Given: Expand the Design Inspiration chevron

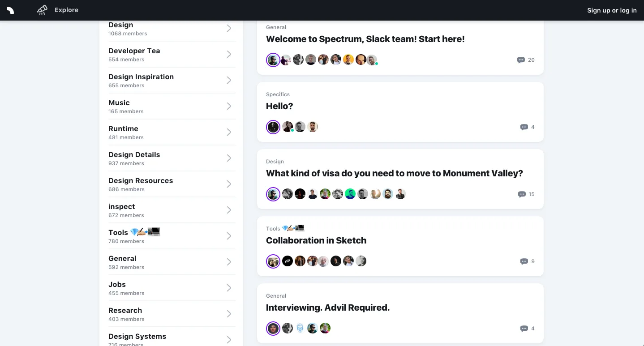Looking at the screenshot, I should (x=229, y=80).
